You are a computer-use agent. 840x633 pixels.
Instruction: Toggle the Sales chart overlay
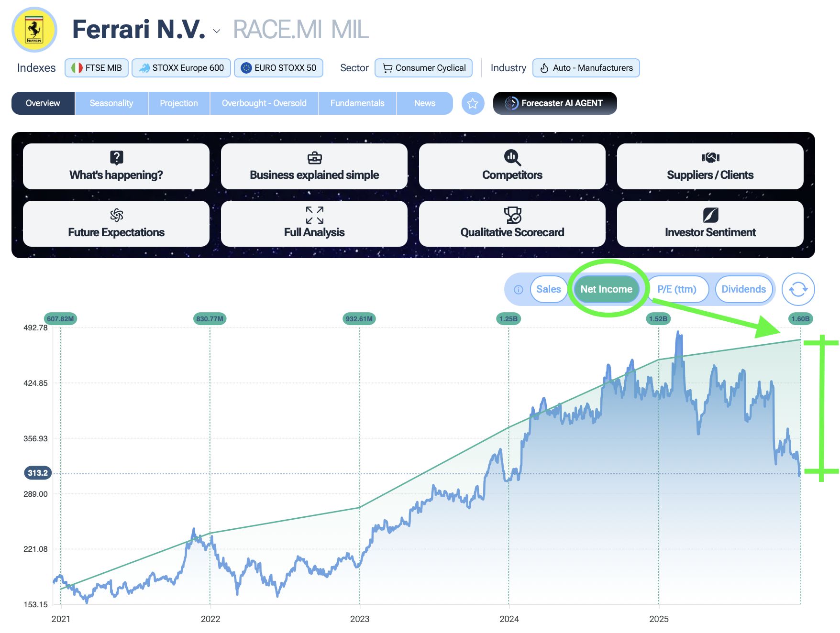[548, 289]
